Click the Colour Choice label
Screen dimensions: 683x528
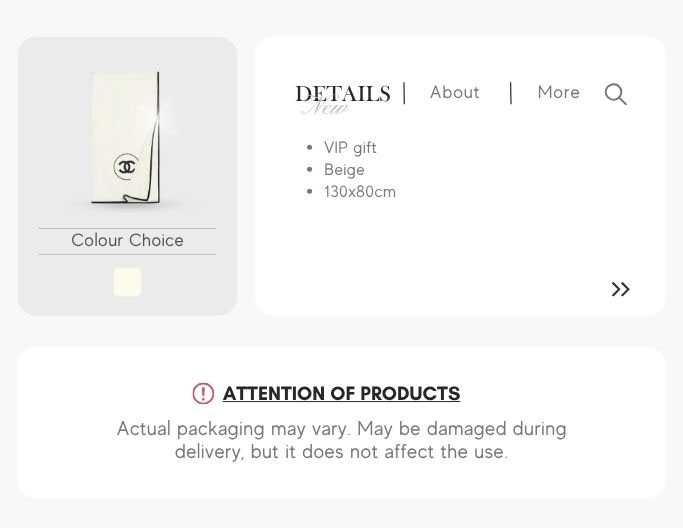[x=127, y=240]
